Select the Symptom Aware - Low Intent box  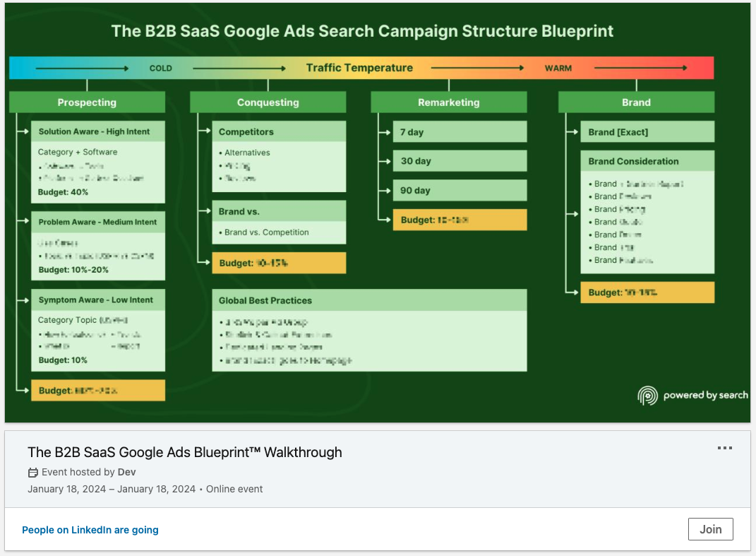[97, 300]
